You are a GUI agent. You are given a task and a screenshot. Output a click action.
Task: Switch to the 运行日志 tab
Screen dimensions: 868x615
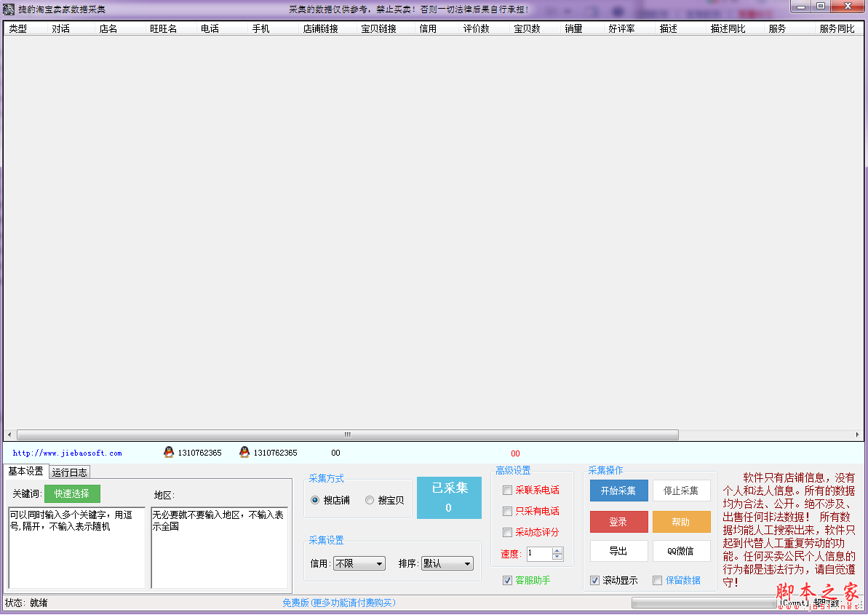(70, 472)
